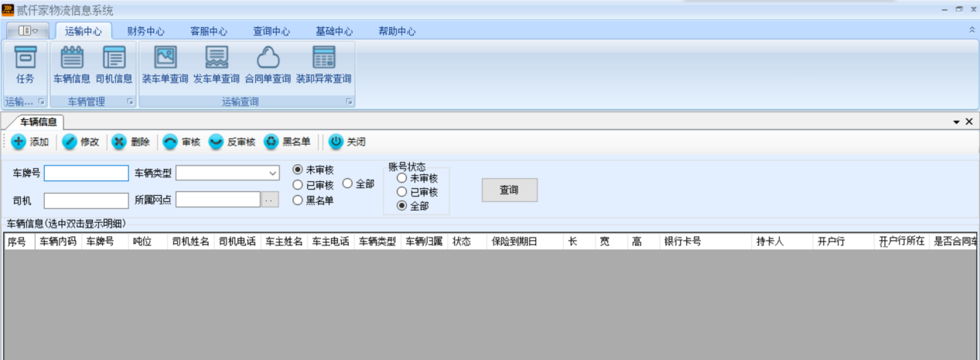This screenshot has height=360, width=980.
Task: Select 未审核 under 账号状态 group
Action: tap(401, 178)
